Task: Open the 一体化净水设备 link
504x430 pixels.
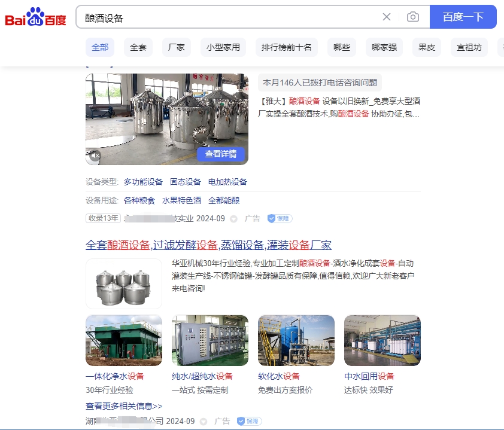Action: tap(115, 376)
